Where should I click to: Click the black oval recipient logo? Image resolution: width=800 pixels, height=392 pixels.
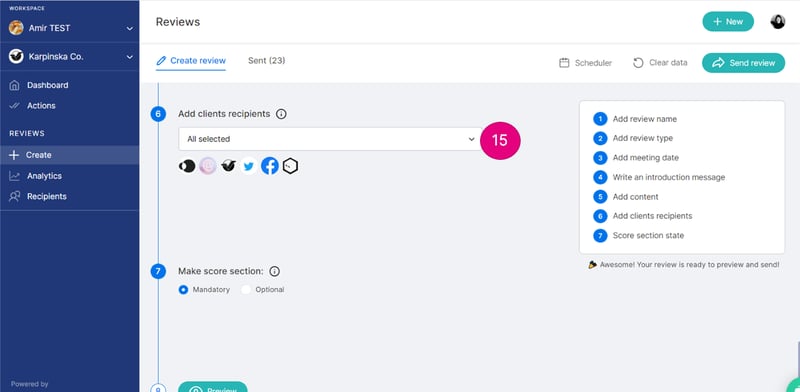[187, 166]
